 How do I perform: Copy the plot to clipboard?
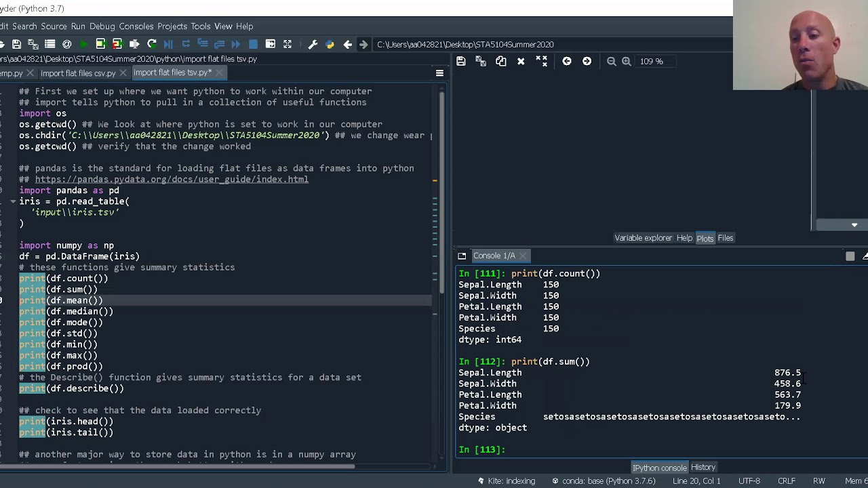coord(500,61)
